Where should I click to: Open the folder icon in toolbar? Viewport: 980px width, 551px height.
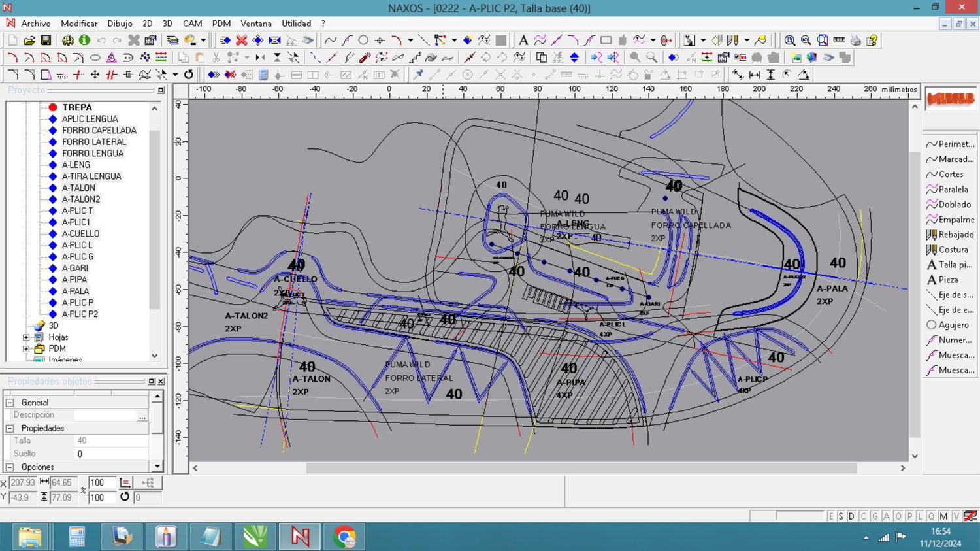tap(29, 41)
